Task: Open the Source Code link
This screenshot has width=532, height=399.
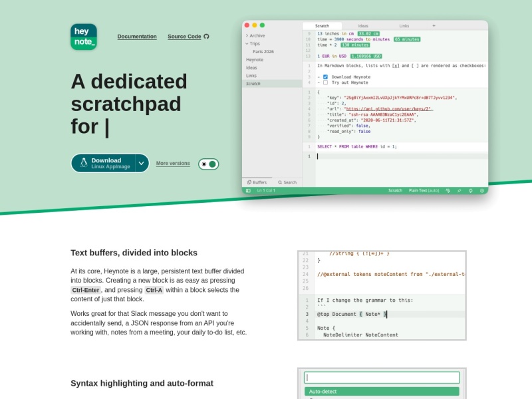Action: click(x=184, y=37)
